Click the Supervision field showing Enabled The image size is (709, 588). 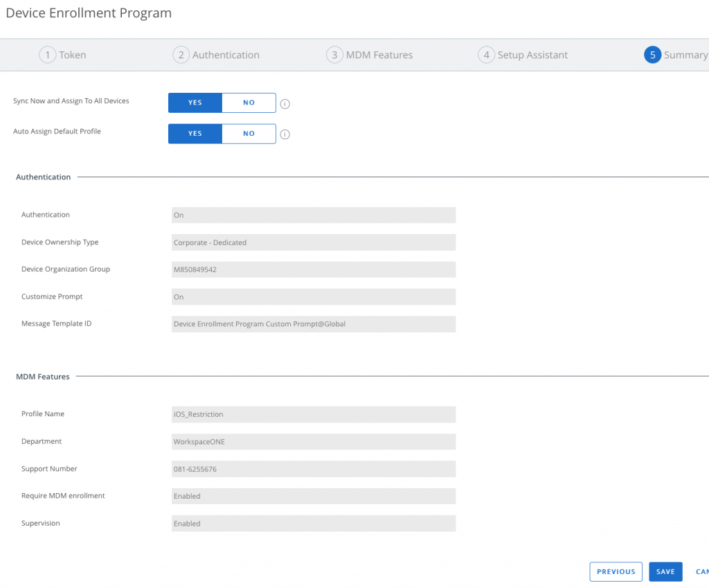(313, 524)
